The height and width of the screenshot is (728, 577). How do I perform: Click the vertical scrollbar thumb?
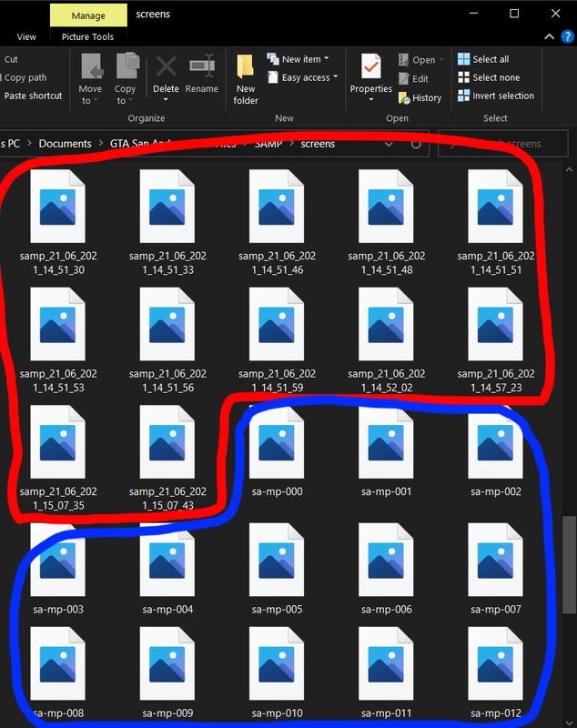[569, 564]
